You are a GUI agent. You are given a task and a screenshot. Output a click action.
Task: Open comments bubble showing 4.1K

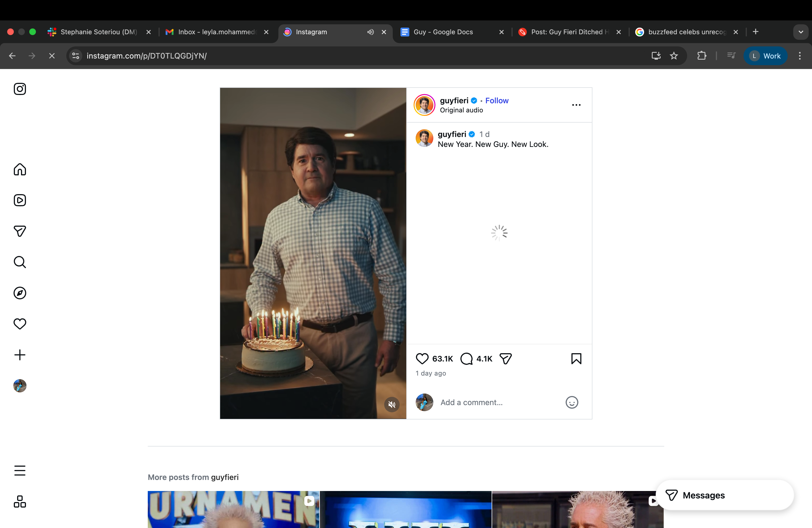tap(466, 358)
